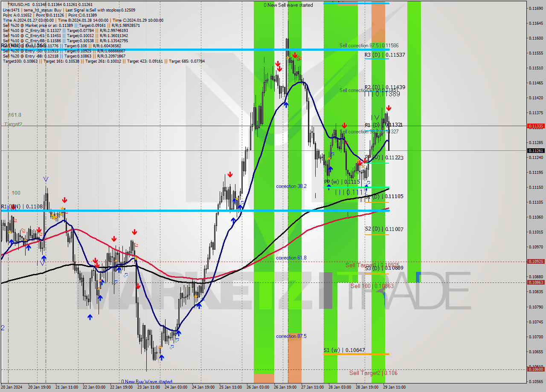Select the 0.10745 price axis value
Screen dimensions: 546x392
(536, 322)
